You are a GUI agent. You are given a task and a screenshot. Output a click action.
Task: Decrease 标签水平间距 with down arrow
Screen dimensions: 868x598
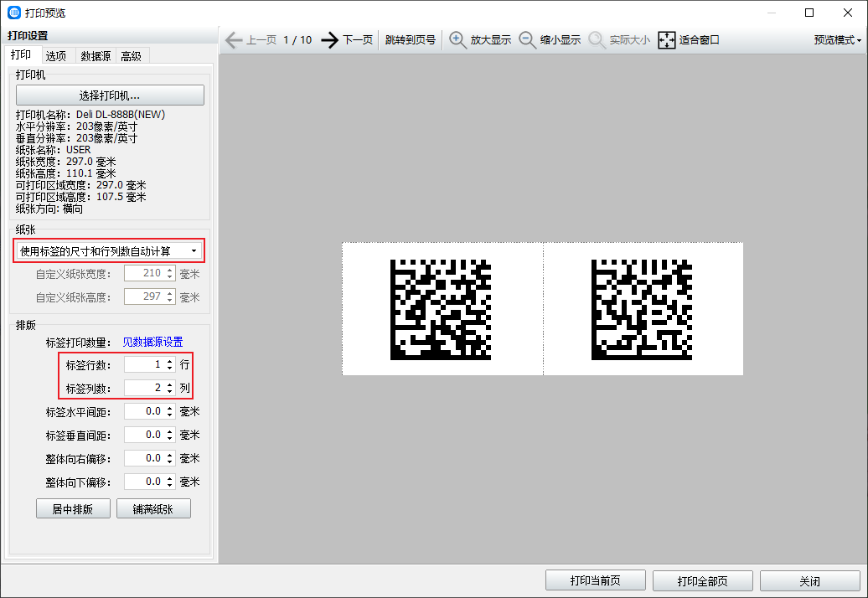click(170, 415)
